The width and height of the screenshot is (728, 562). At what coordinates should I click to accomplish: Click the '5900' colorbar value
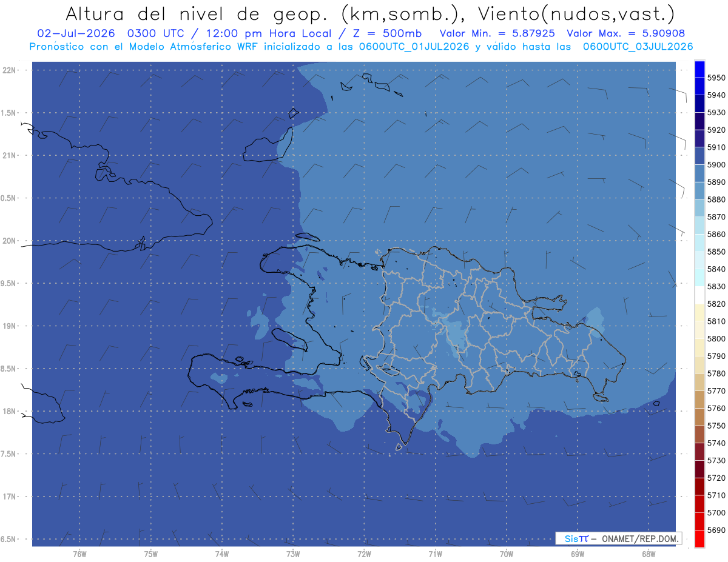coord(716,165)
